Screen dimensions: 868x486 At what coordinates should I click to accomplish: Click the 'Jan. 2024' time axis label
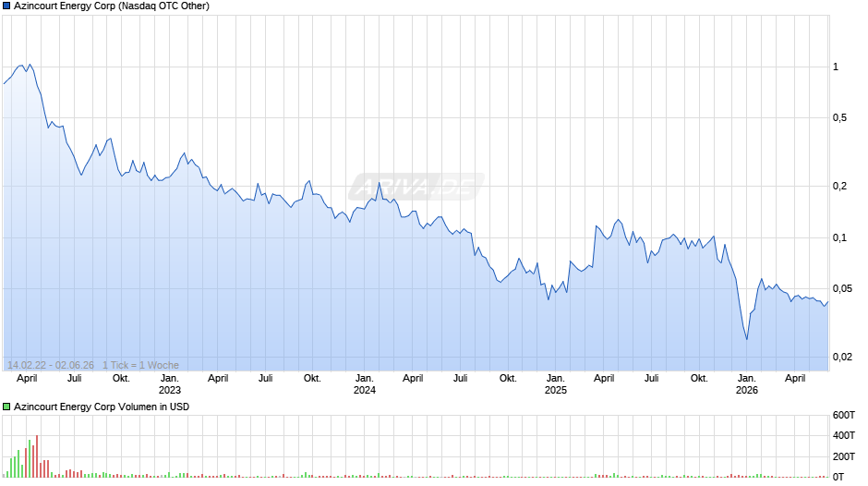(364, 384)
